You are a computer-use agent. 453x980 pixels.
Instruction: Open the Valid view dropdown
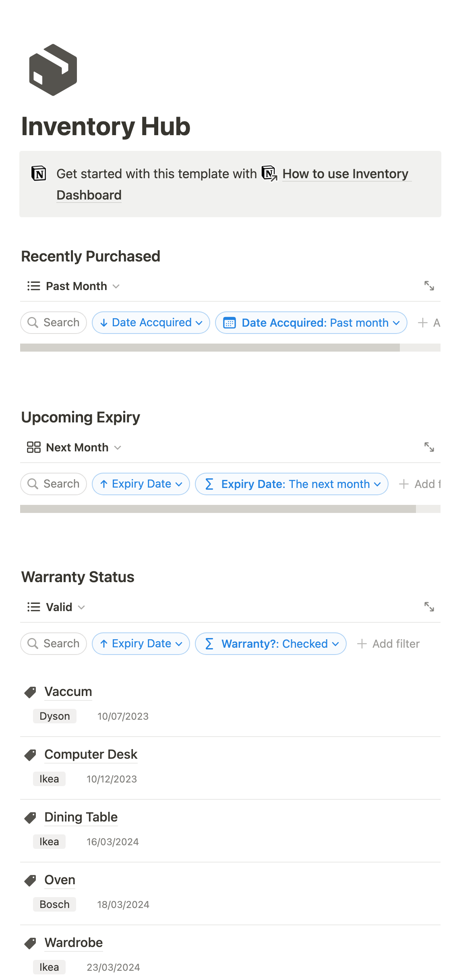pos(56,607)
